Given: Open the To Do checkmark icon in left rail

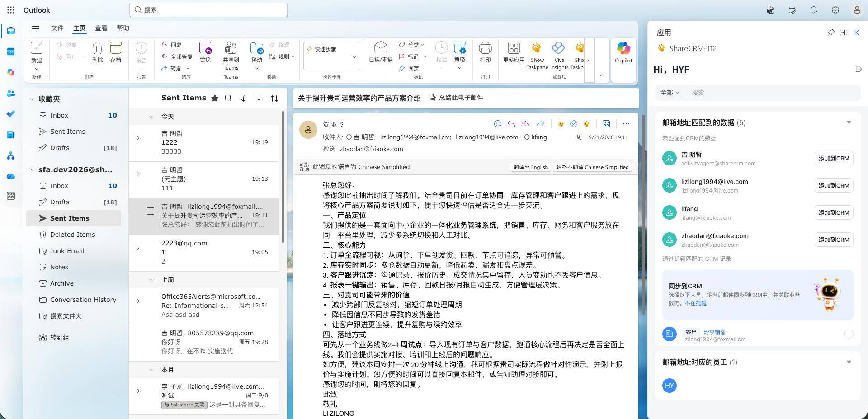Looking at the screenshot, I should 11,114.
